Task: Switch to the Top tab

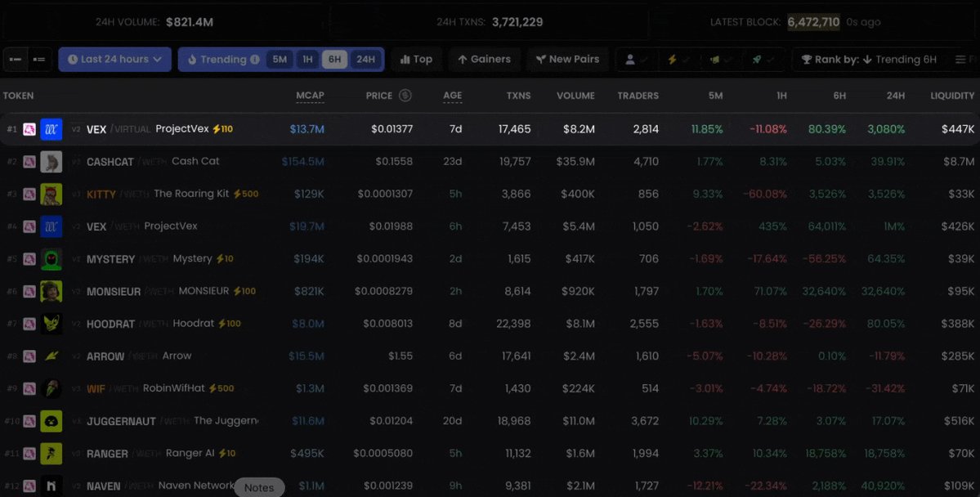Action: click(416, 60)
